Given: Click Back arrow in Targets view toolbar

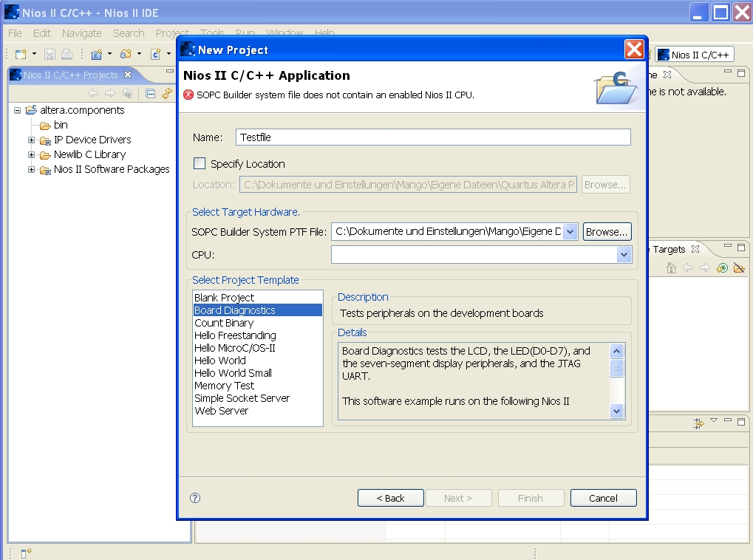Looking at the screenshot, I should 688,268.
